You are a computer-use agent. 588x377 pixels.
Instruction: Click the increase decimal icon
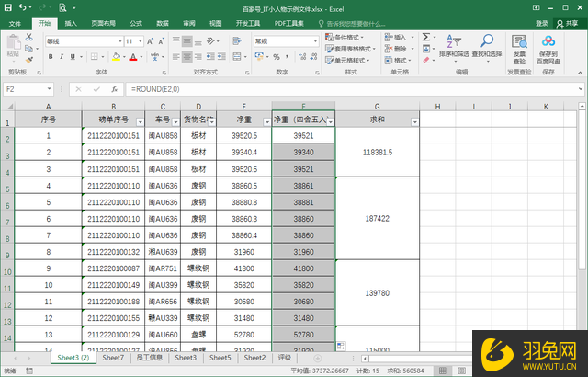coord(302,57)
